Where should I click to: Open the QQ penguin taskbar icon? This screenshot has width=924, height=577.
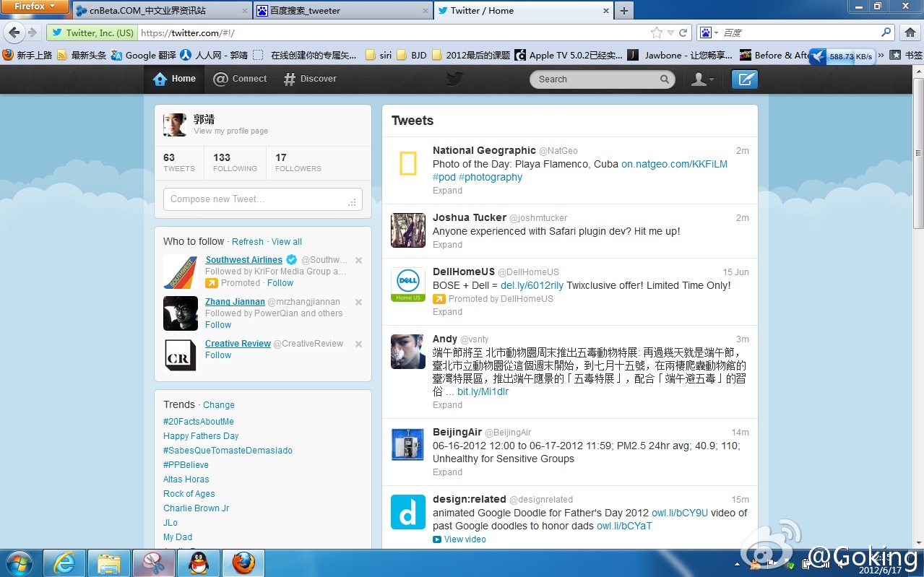199,563
